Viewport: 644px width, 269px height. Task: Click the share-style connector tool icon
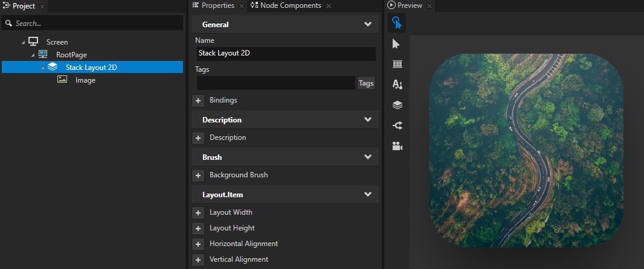tap(397, 125)
